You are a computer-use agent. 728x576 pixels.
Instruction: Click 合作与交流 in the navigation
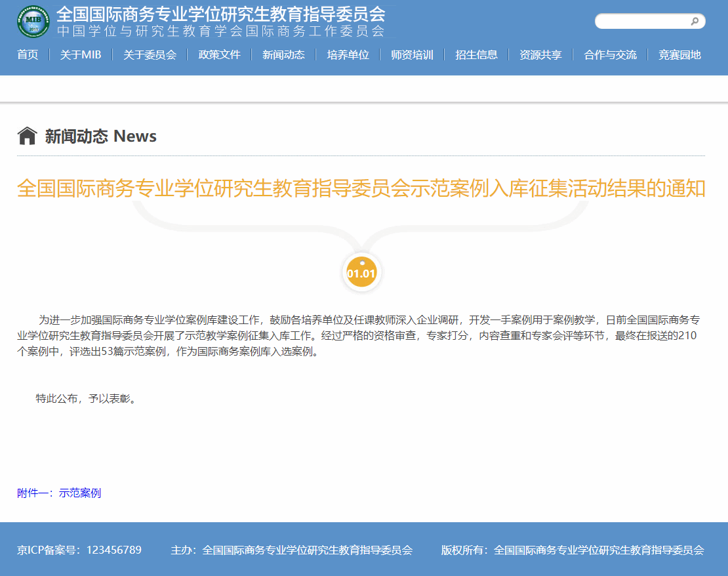pos(610,55)
